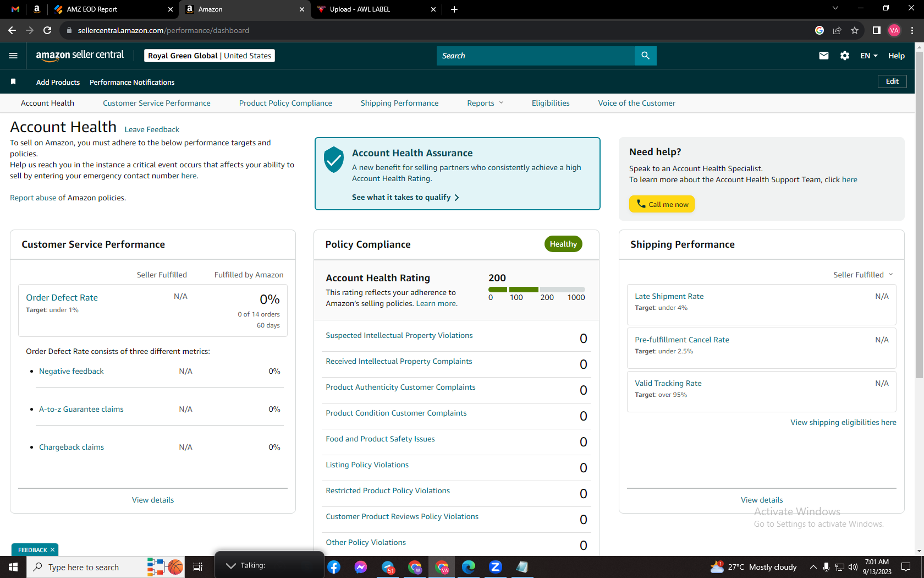Open the Performance Notifications shortcut
The width and height of the screenshot is (924, 578).
click(x=132, y=82)
